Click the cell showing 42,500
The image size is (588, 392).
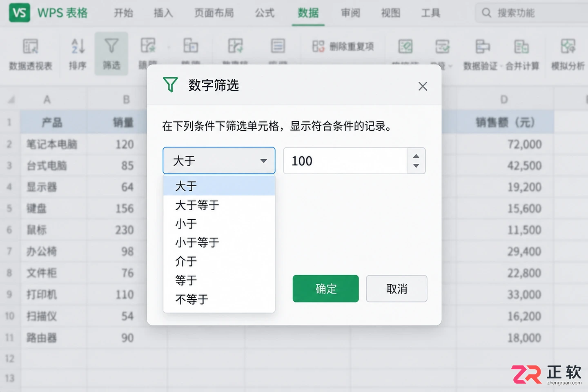tap(506, 166)
